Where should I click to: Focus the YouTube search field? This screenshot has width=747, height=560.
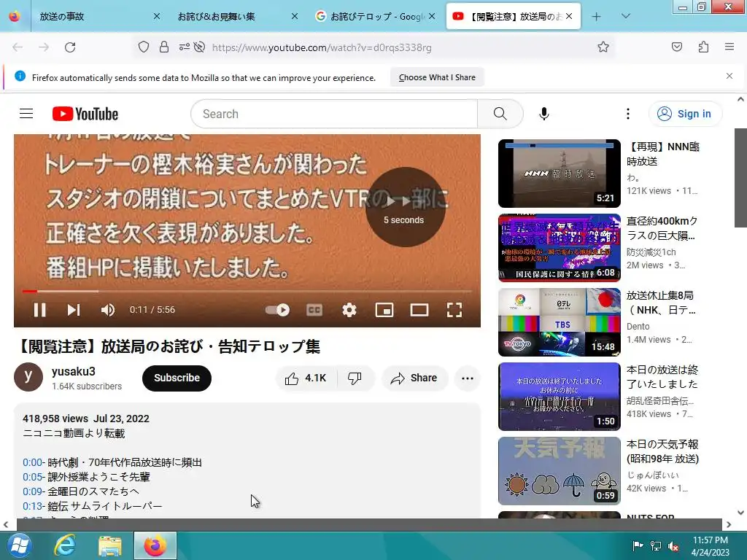pos(334,114)
